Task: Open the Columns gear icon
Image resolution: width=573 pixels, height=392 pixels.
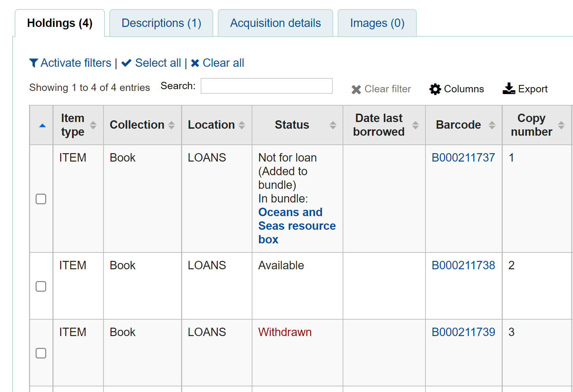Action: pos(435,89)
